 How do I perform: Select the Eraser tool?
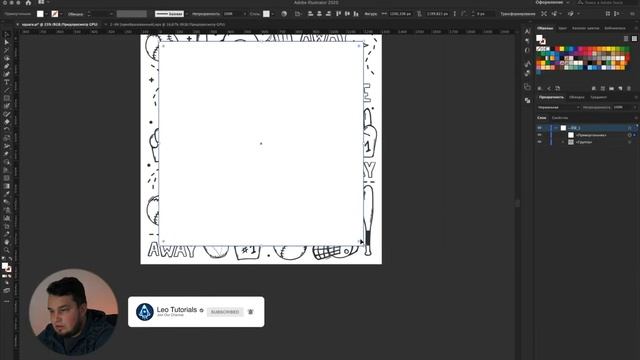click(x=7, y=122)
